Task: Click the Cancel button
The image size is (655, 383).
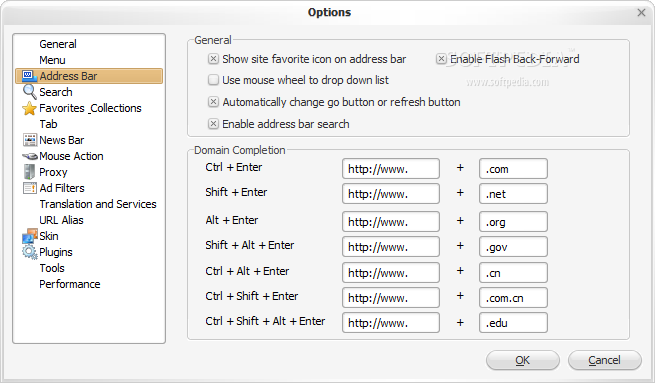Action: pyautogui.click(x=604, y=360)
